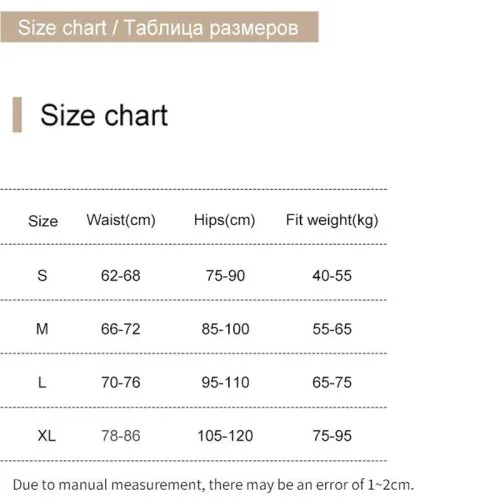Click hips value '105-120'
The height and width of the screenshot is (500, 500).
[225, 436]
